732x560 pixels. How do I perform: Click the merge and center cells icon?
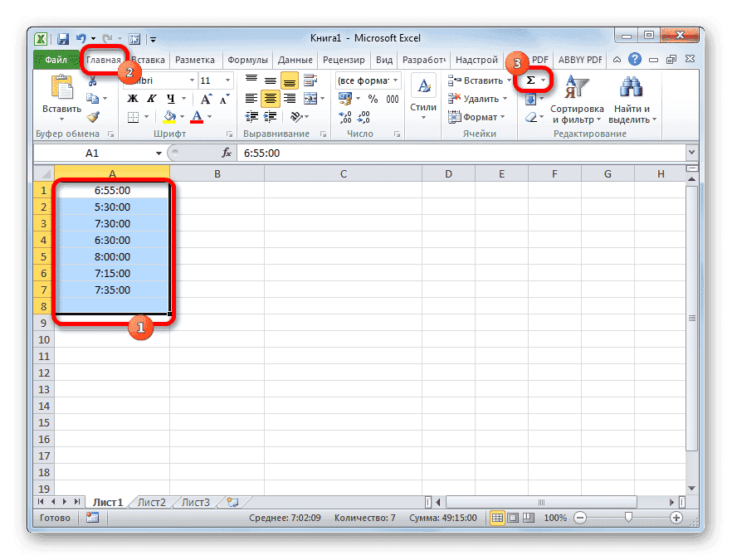[x=309, y=98]
